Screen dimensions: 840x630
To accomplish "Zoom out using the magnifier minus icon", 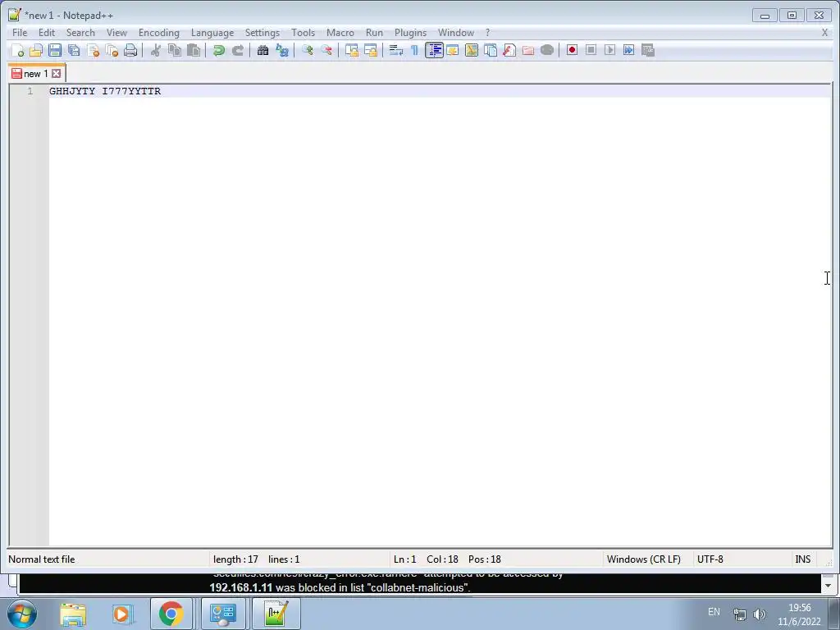I will (x=326, y=50).
